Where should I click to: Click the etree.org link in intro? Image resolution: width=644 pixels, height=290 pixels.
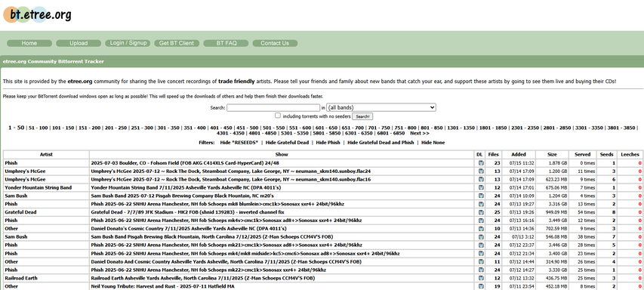click(80, 82)
